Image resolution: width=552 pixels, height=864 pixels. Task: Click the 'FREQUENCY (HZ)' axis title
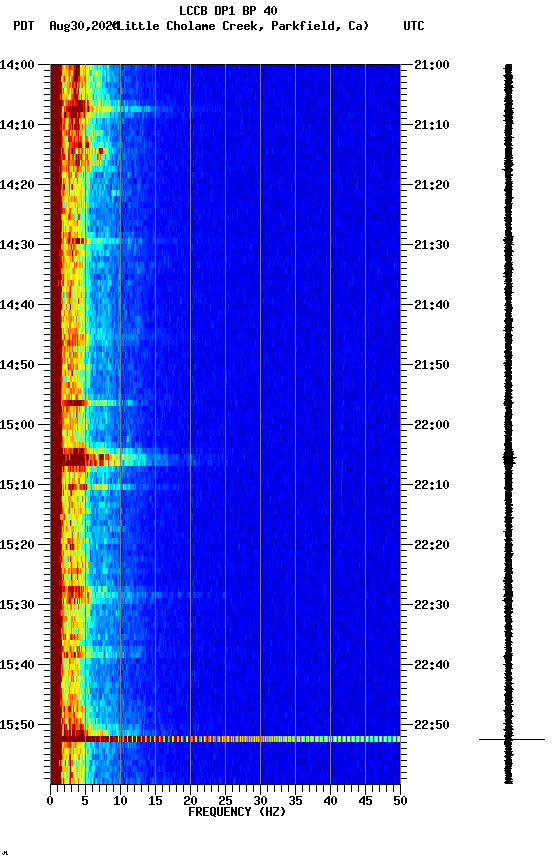237,812
